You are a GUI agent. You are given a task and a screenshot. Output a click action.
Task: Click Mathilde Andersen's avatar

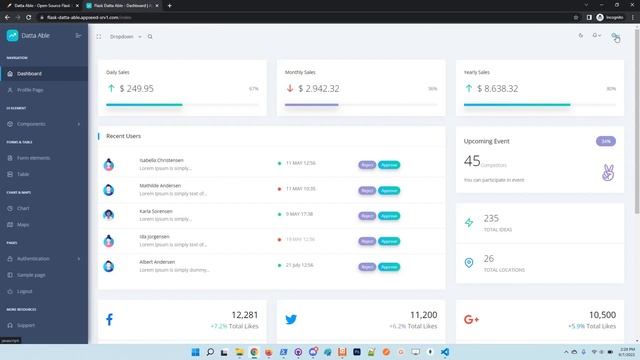coord(109,190)
